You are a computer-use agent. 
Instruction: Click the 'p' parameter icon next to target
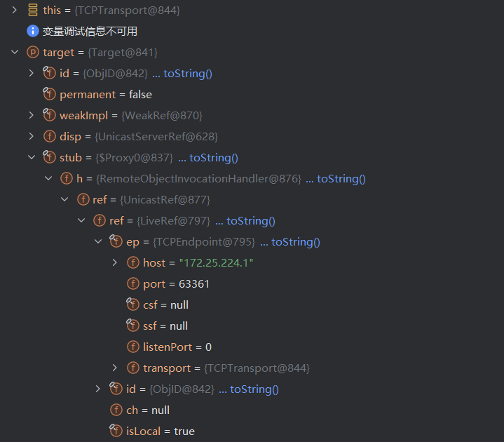32,52
